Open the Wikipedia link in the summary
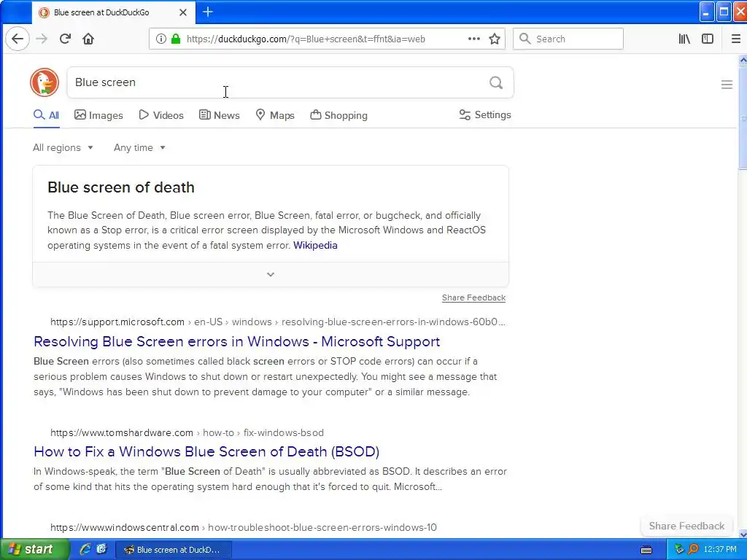 pos(315,245)
